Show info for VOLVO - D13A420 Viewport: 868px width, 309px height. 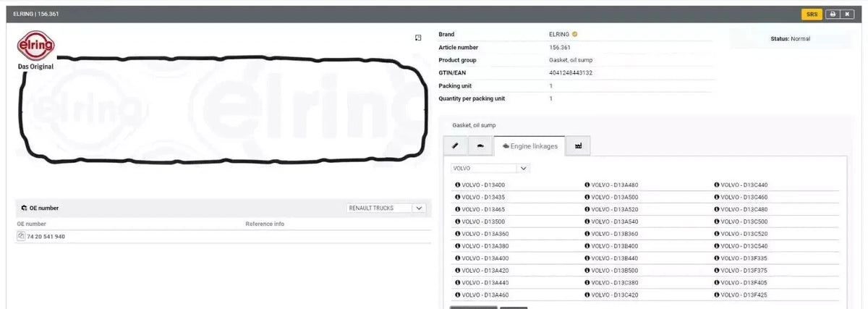coord(458,271)
